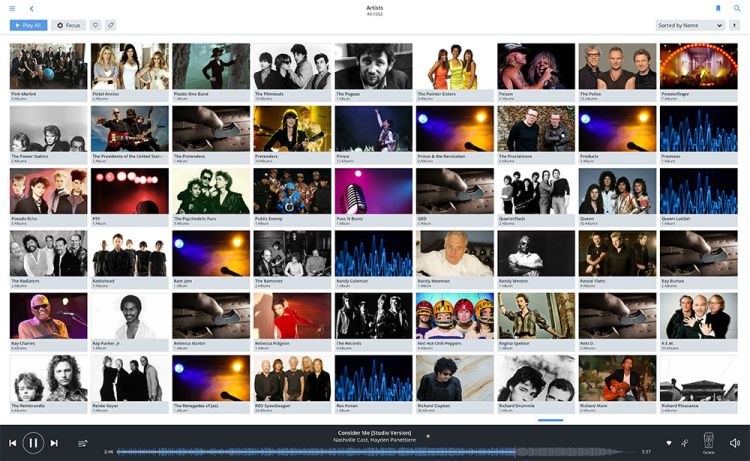Open the Grace audio zone picker
Viewport: 750px width, 461px height.
708,442
